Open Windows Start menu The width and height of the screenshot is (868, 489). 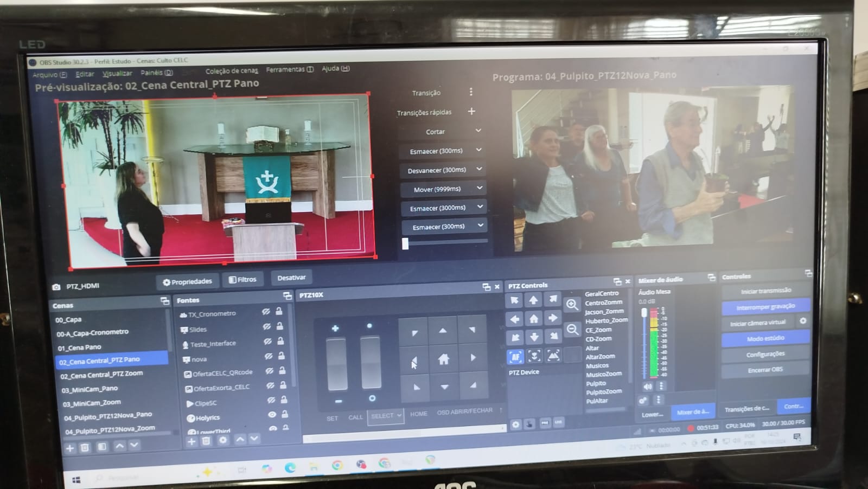[76, 479]
